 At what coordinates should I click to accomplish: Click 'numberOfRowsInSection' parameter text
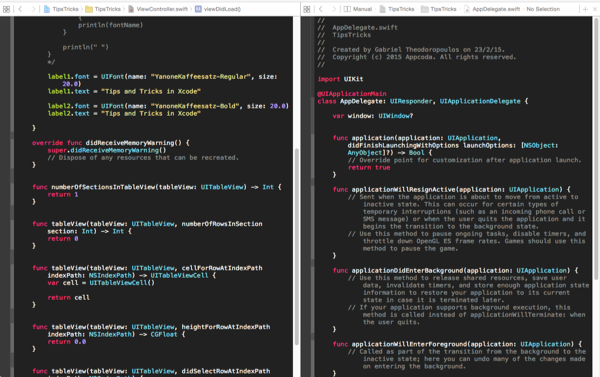[x=222, y=224]
